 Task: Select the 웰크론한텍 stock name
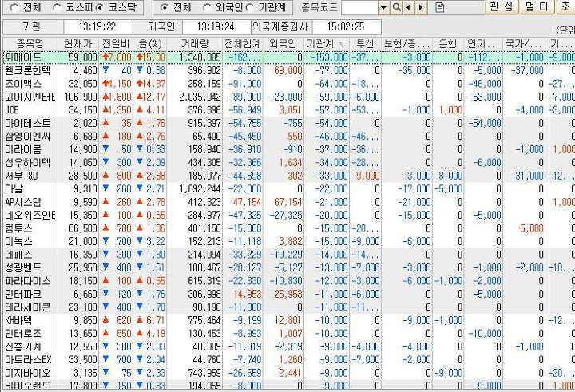pyautogui.click(x=27, y=70)
